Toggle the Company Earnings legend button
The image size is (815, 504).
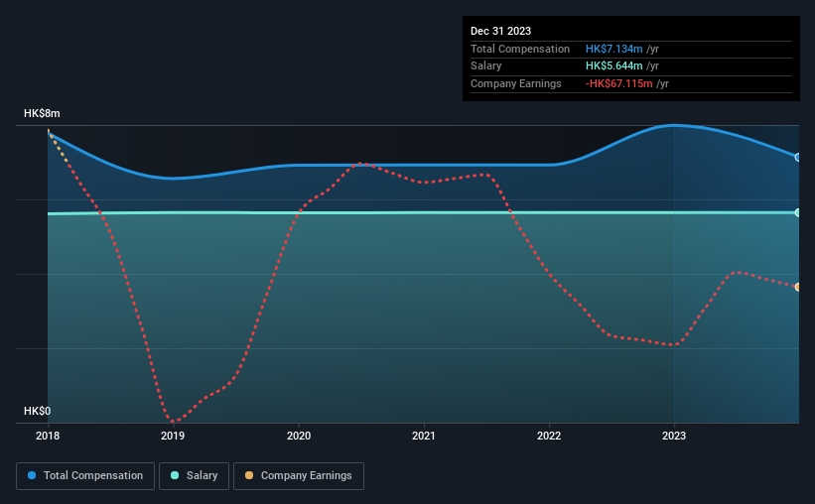click(x=299, y=476)
